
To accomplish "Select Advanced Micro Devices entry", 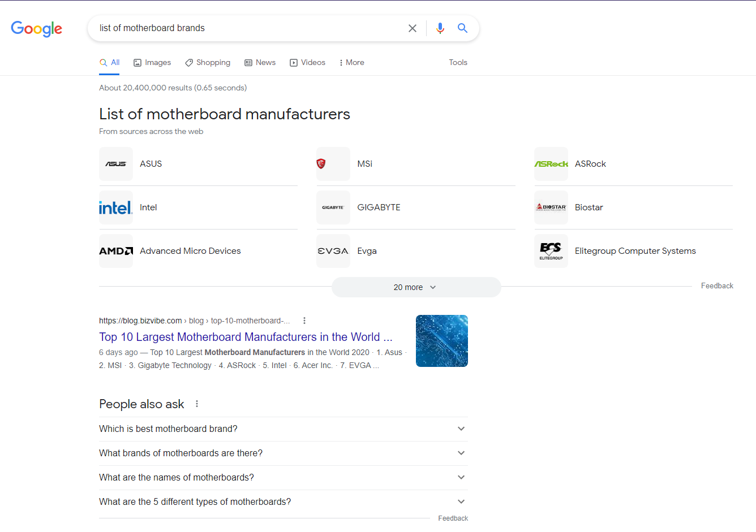I will point(190,251).
